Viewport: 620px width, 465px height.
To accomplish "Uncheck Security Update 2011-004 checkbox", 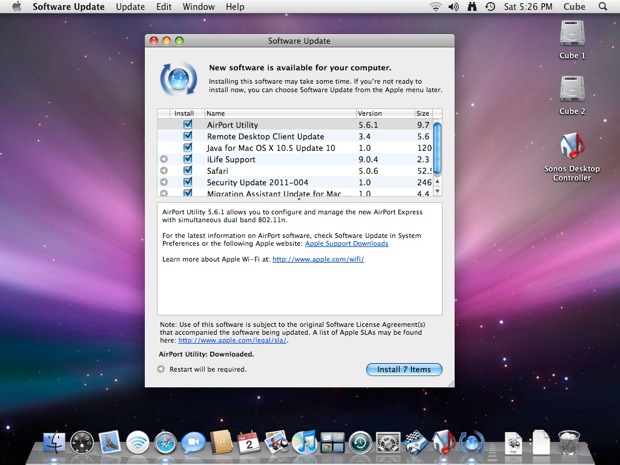I will click(x=188, y=182).
